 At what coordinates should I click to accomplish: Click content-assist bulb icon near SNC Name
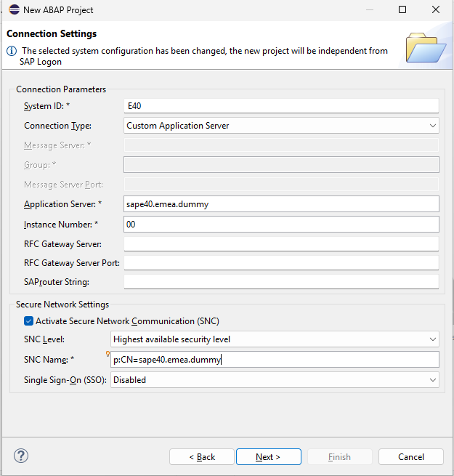(x=108, y=354)
